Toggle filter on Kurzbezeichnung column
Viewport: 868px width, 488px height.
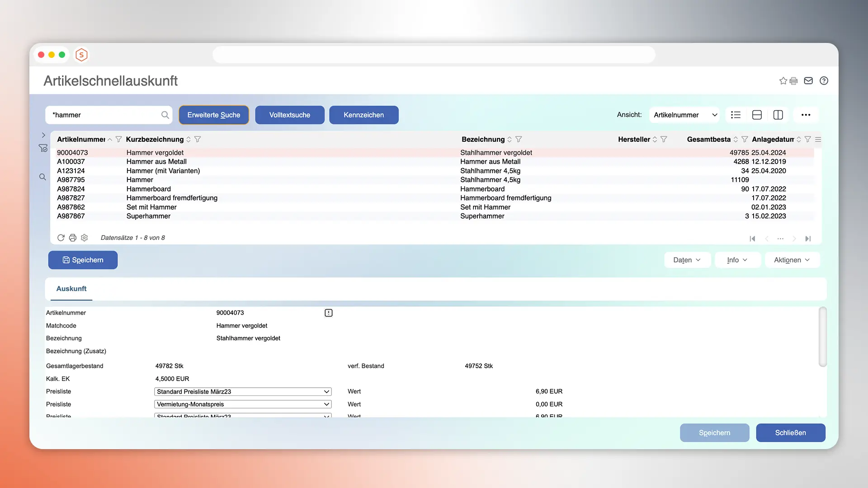coord(198,139)
